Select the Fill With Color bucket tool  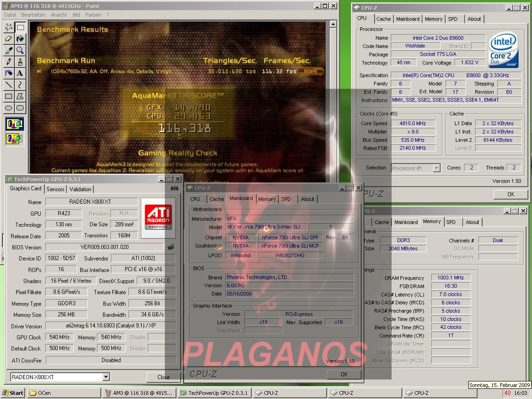point(20,39)
